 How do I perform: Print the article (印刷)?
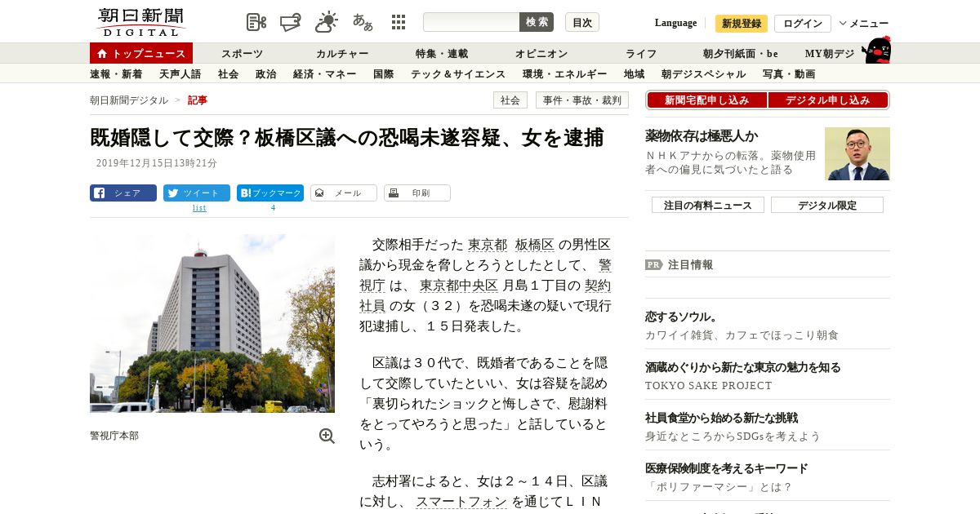(x=417, y=193)
